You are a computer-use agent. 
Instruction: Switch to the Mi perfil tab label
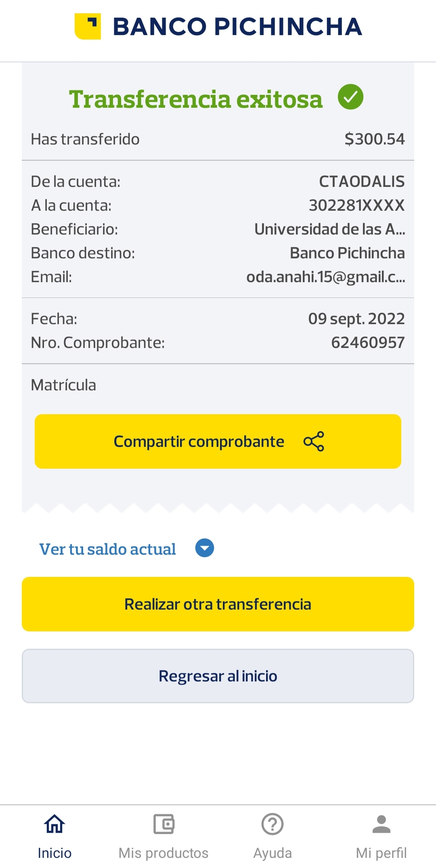[381, 853]
